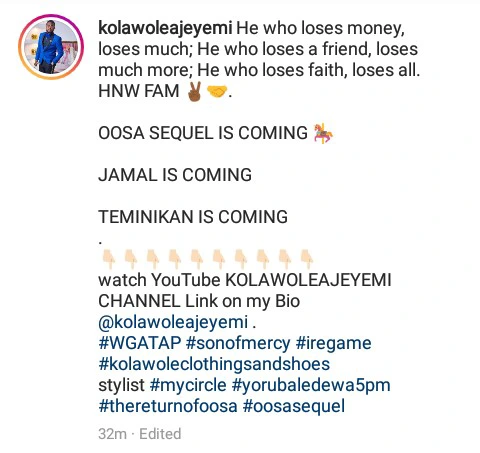Open the #WGATAP hashtag
The height and width of the screenshot is (453, 480).
140,343
